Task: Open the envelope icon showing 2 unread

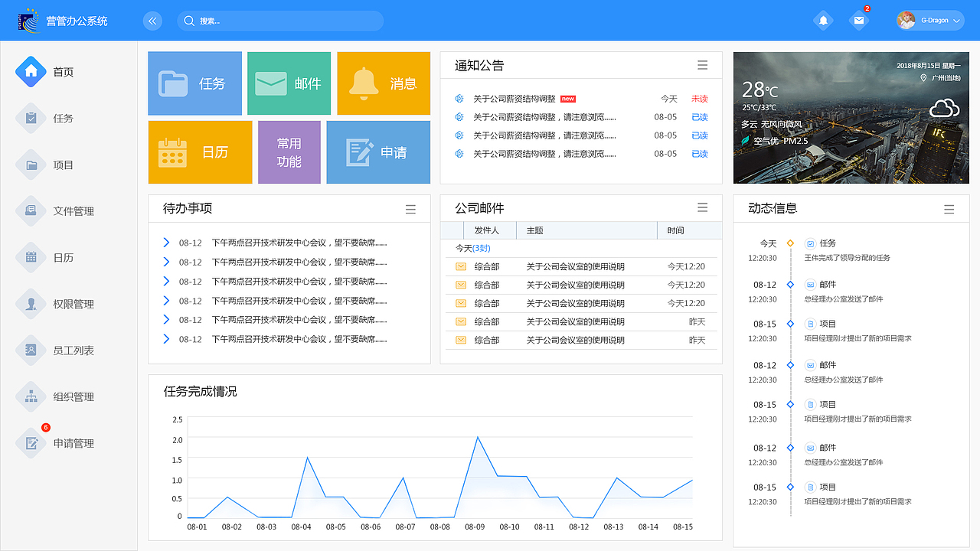Action: (859, 20)
